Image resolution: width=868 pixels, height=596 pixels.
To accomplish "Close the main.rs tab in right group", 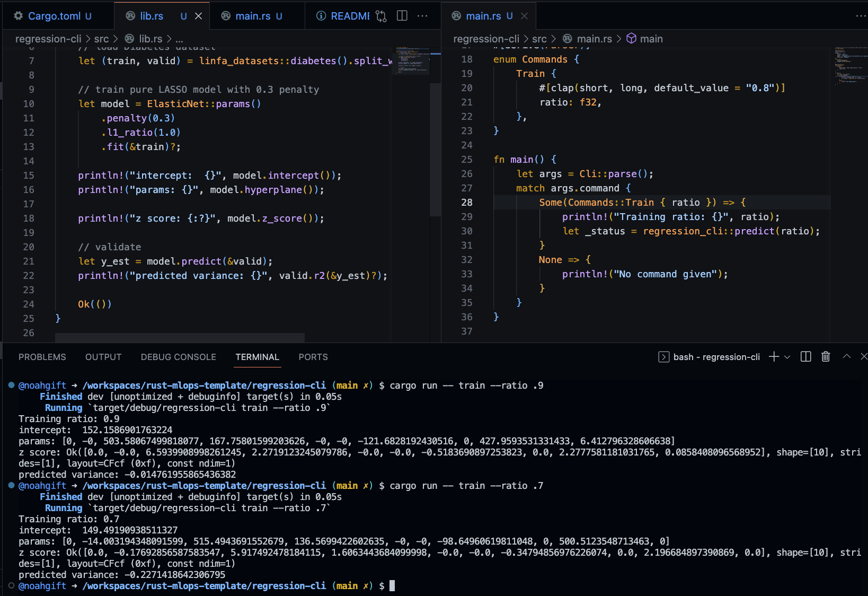I will tap(524, 16).
